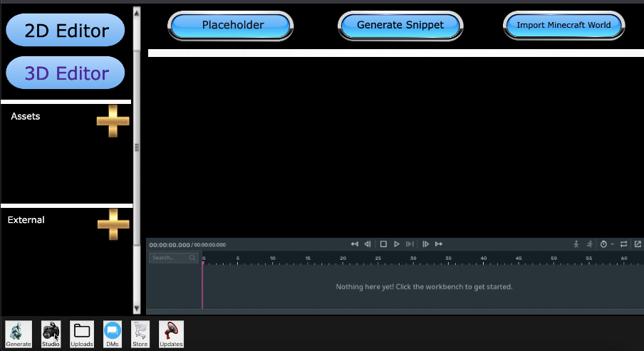
Task: Pop out the timeline panel
Action: 638,244
